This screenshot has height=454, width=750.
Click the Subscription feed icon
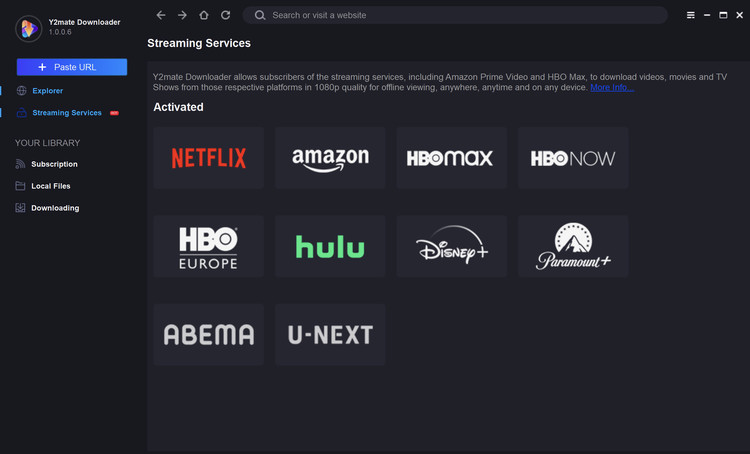[x=20, y=164]
